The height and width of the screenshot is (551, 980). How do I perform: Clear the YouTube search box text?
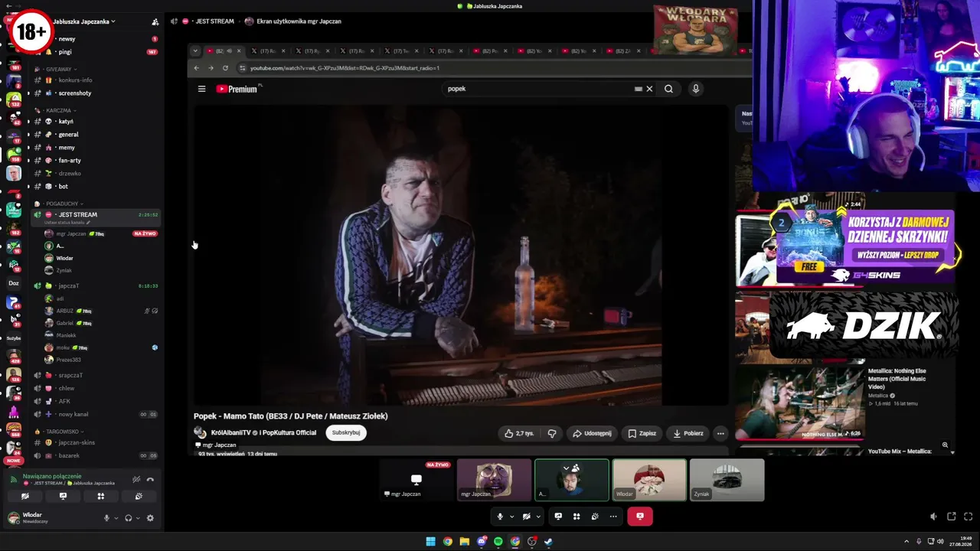point(649,89)
